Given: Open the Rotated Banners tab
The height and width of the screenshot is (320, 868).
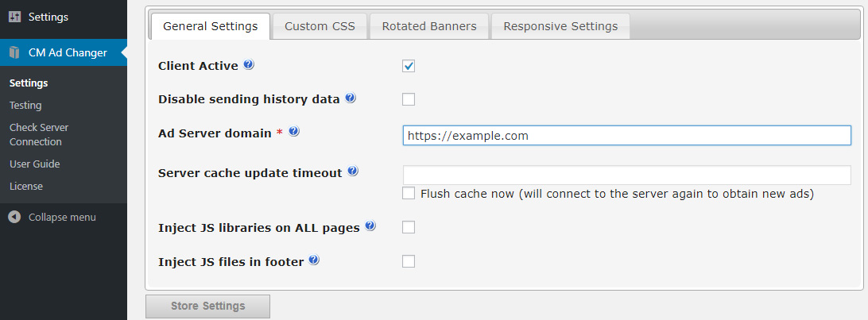Looking at the screenshot, I should point(429,26).
